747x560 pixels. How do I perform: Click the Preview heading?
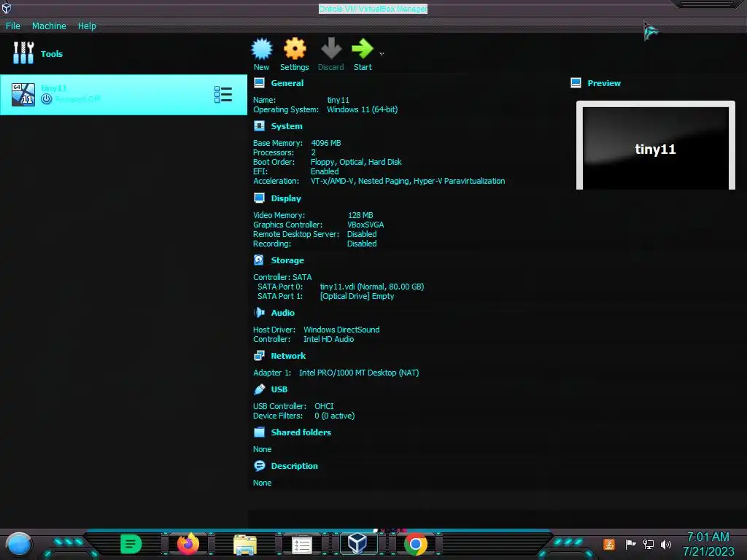coord(604,83)
